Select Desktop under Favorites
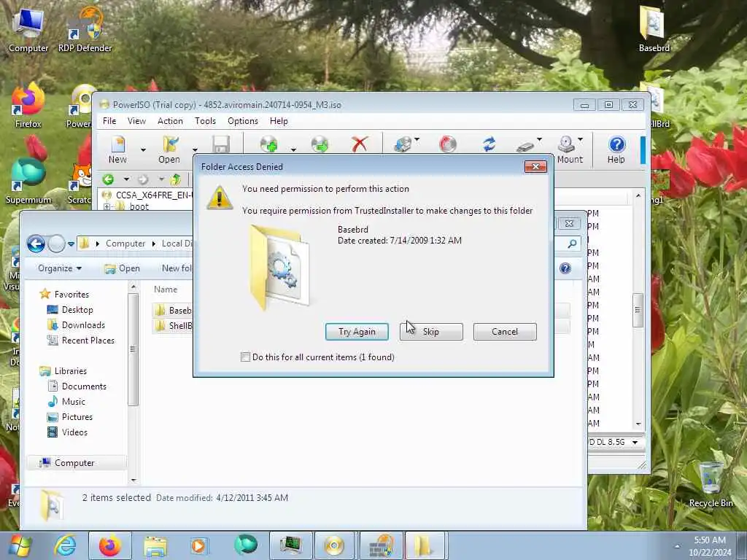Screen dimensions: 747x560 70,310
